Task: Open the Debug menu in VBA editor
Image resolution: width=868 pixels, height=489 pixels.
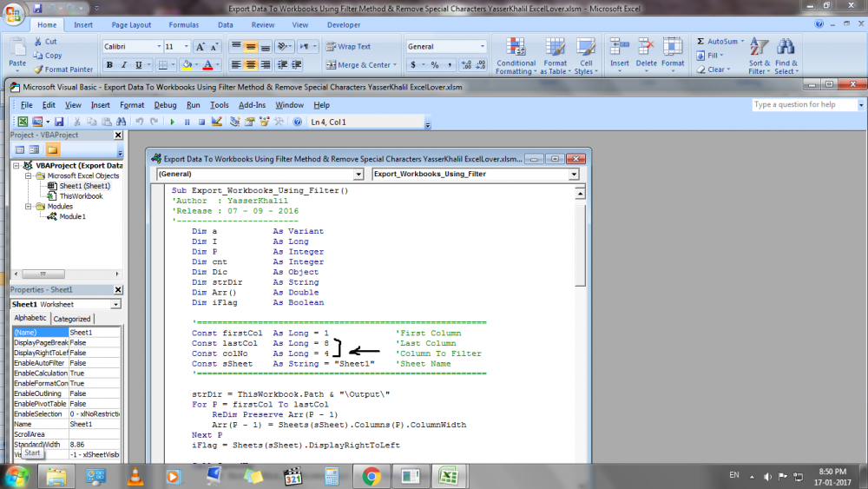Action: pos(165,105)
